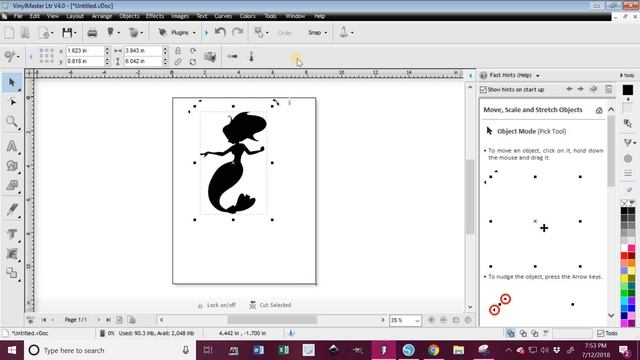Click the horizontal scrollbar thumb
This screenshot has height=360, width=640.
click(272, 320)
